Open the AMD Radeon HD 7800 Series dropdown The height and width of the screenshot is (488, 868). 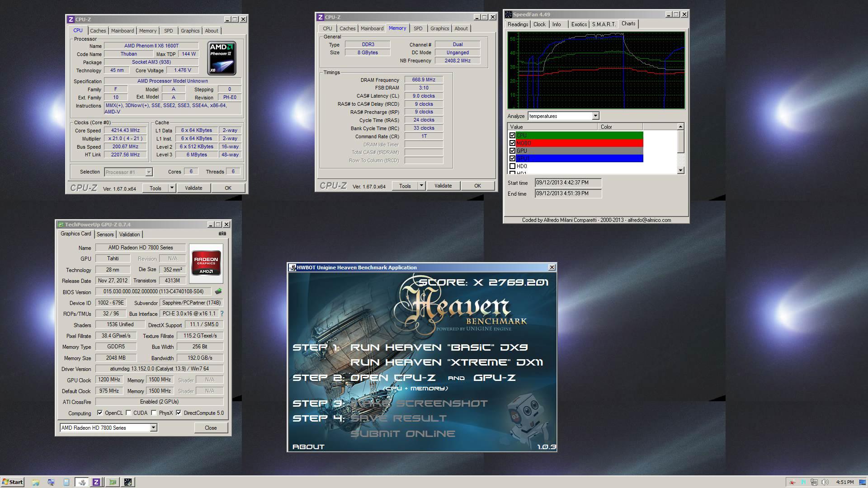(153, 427)
